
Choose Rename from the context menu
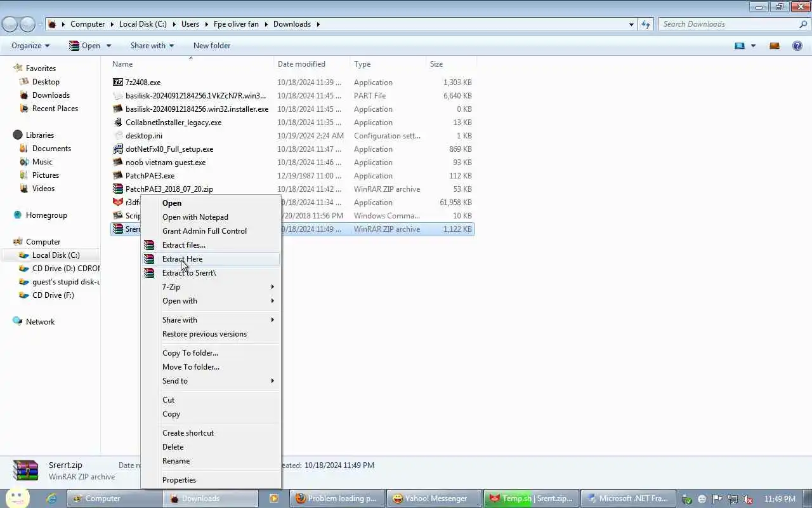pyautogui.click(x=211, y=461)
